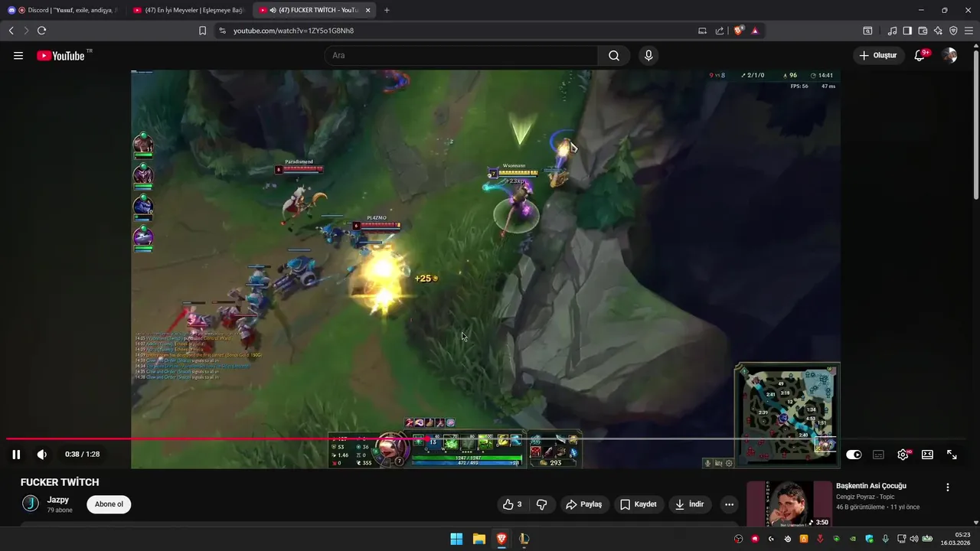980x551 pixels.
Task: Switch to theater mode view
Action: pyautogui.click(x=927, y=455)
